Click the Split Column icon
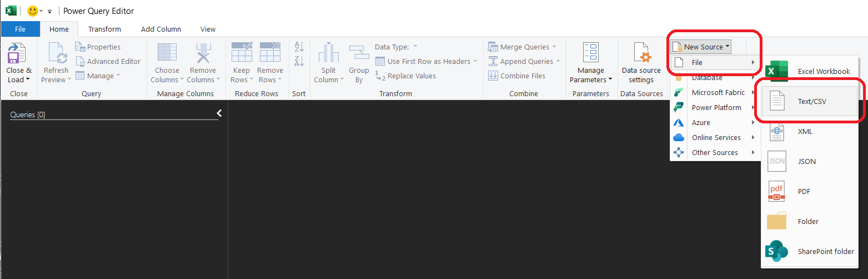The image size is (868, 279). click(329, 53)
